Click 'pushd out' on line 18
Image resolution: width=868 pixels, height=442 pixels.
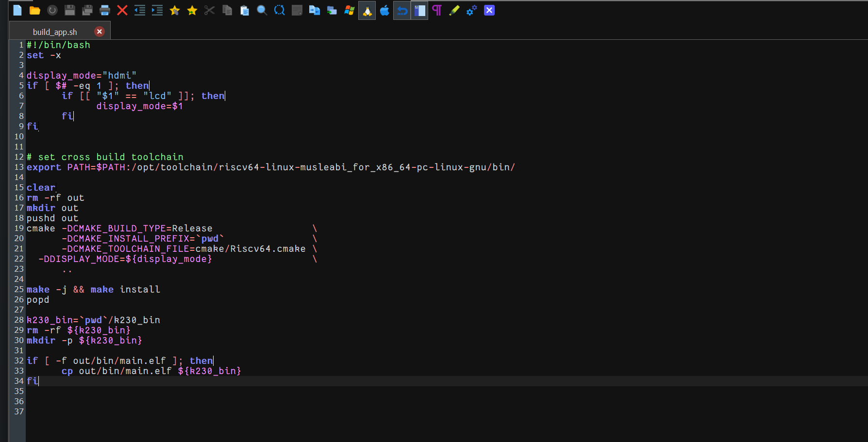pos(52,218)
